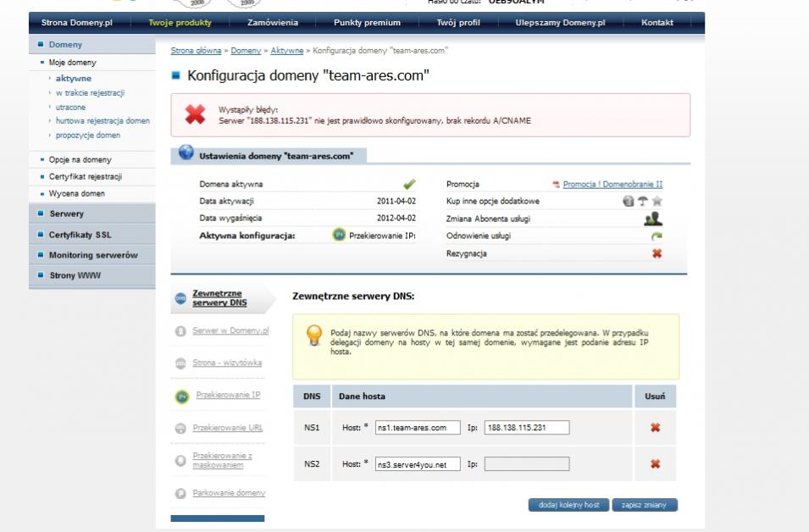Click red X delete icon for NS1

point(655,428)
